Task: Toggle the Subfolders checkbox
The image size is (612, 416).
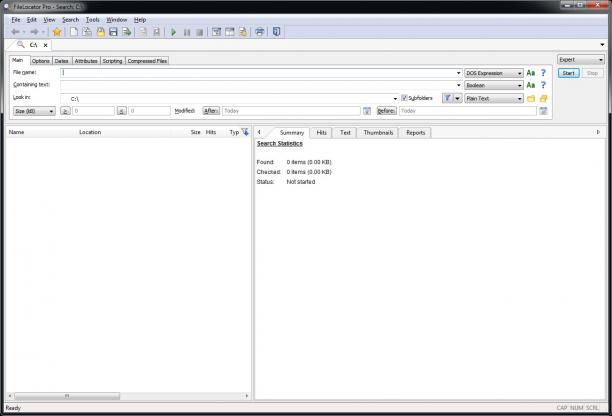Action: [x=404, y=98]
